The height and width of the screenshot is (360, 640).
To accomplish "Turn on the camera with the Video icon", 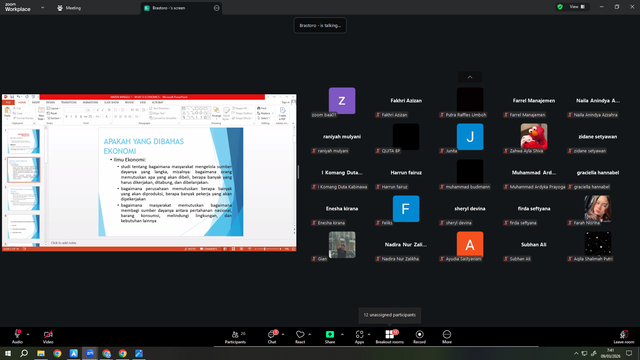I will click(48, 336).
